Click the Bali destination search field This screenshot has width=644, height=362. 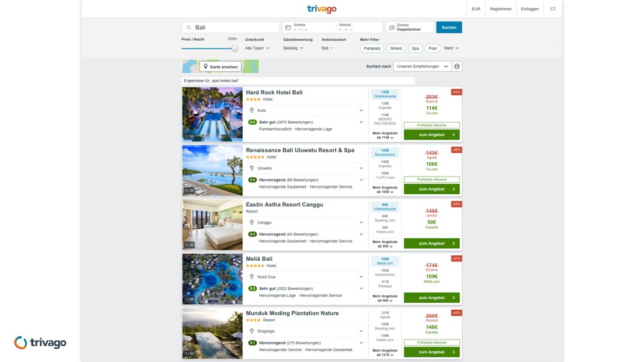point(230,28)
